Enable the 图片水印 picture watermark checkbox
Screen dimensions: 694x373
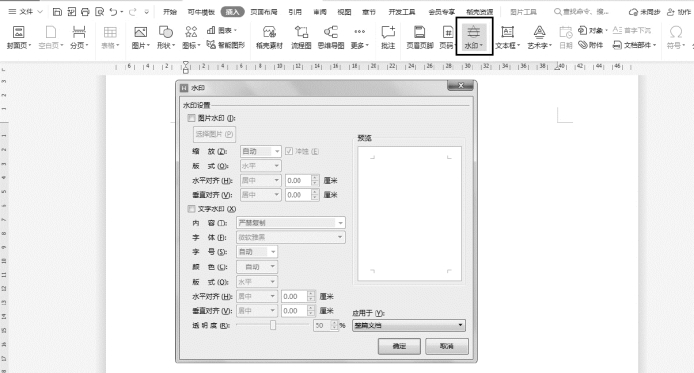191,118
